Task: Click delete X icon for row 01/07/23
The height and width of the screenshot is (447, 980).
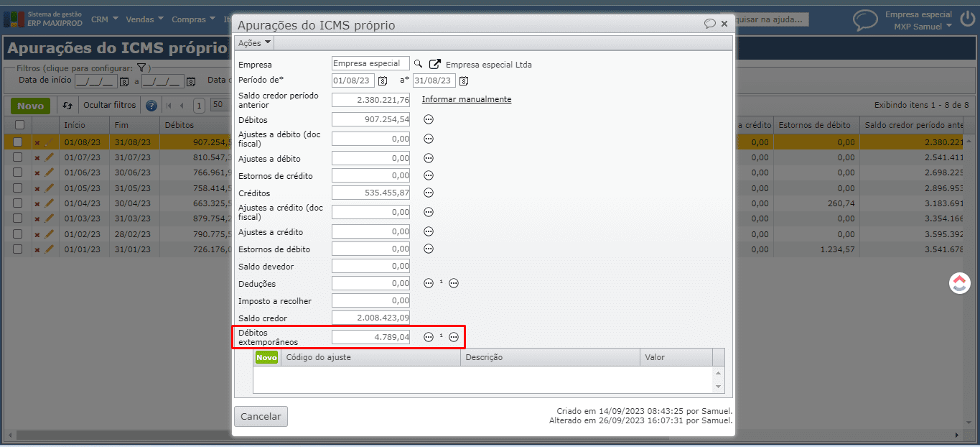Action: (37, 157)
